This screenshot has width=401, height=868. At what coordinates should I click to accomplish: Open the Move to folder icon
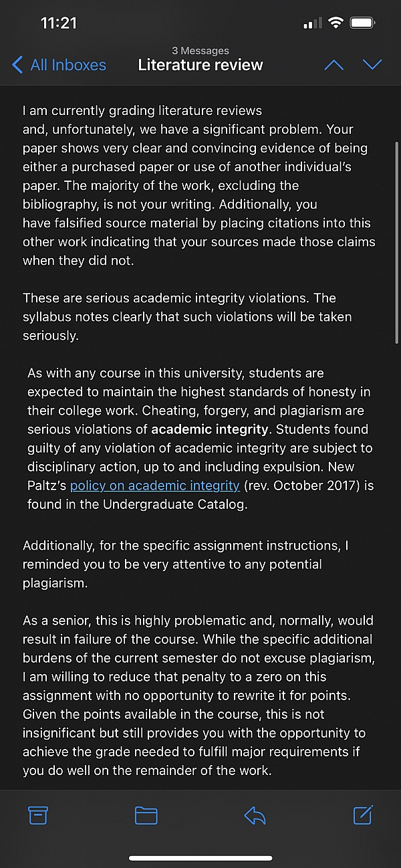146,815
